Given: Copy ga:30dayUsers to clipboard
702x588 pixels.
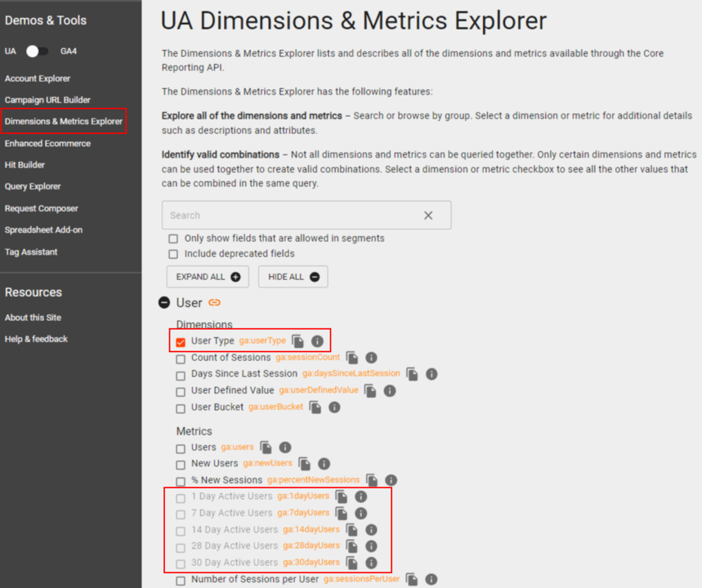Looking at the screenshot, I should (352, 563).
